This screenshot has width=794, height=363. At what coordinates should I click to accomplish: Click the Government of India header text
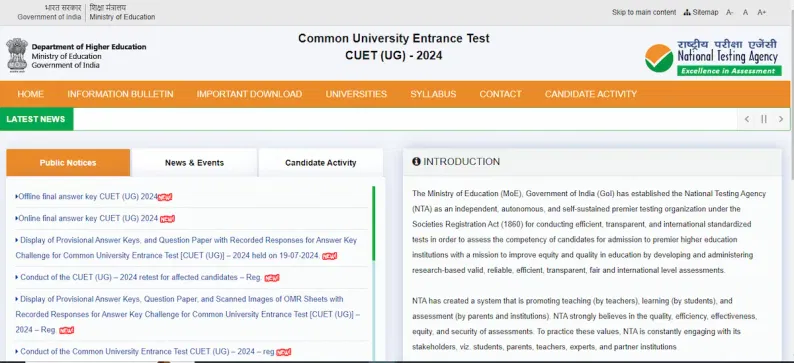[x=49, y=17]
